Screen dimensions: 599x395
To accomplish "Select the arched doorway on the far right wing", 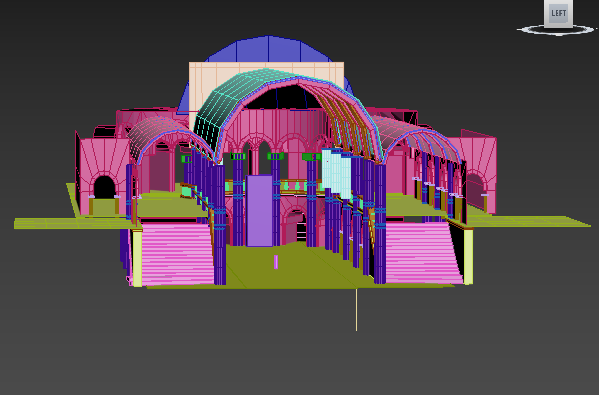I will click(475, 190).
